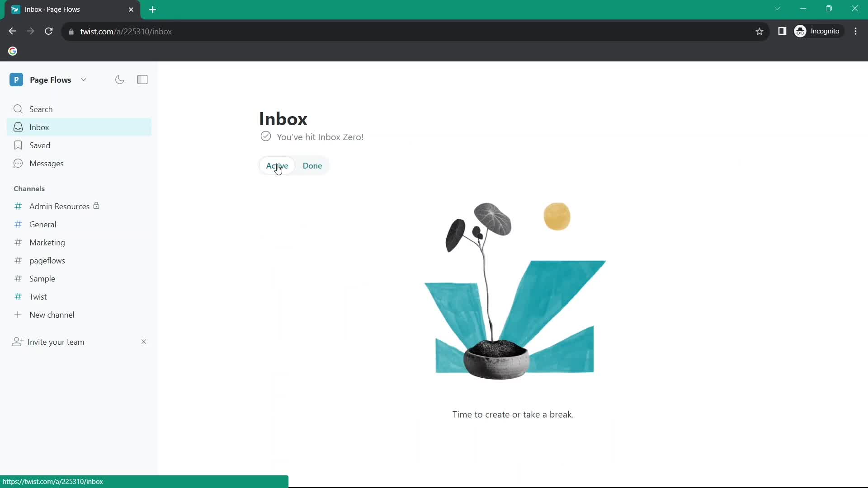This screenshot has width=868, height=488.
Task: Select the Active tab filter
Action: click(277, 166)
